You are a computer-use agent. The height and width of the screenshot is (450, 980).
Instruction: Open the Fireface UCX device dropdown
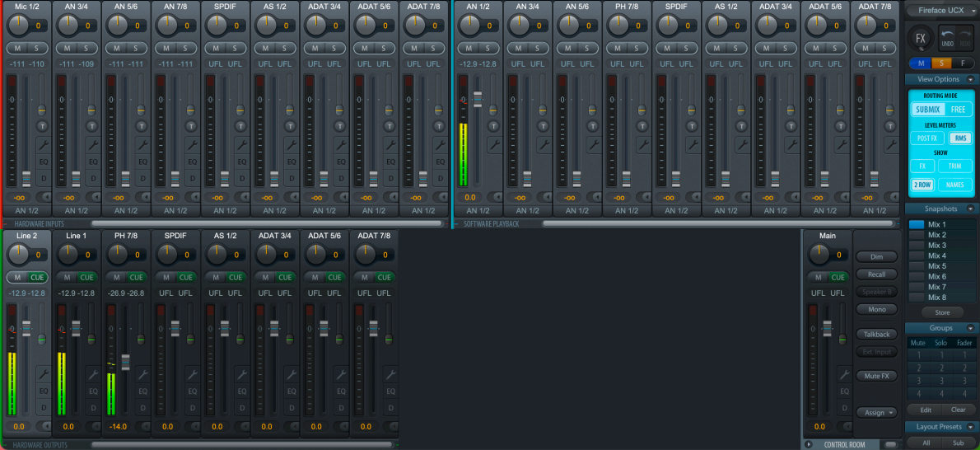tap(942, 10)
